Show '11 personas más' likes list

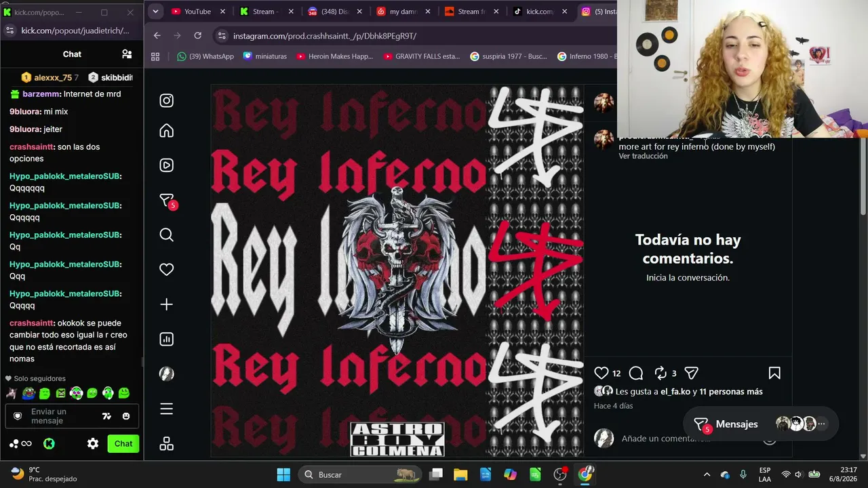(x=731, y=392)
